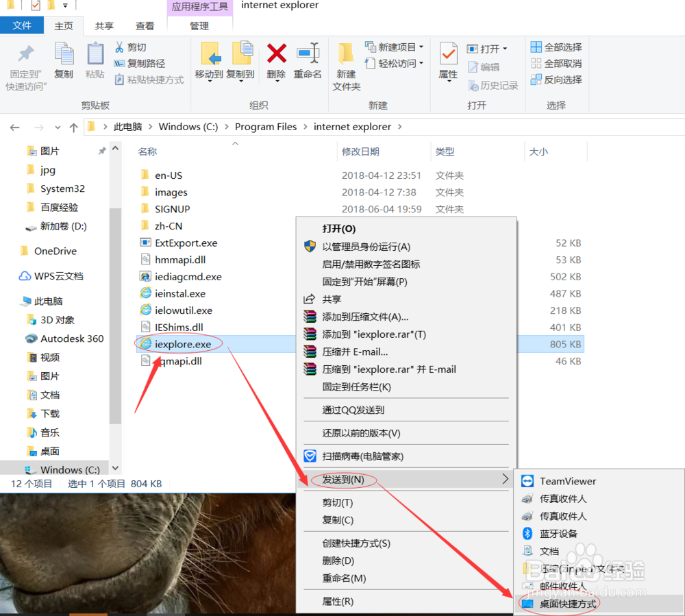Select 下载 folder in navigation pane
The height and width of the screenshot is (616, 685).
click(43, 414)
